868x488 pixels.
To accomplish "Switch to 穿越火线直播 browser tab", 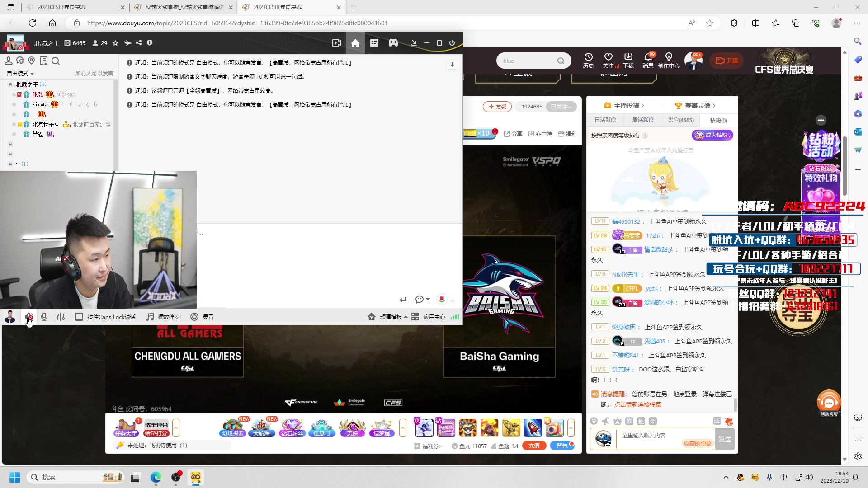I will tap(184, 7).
